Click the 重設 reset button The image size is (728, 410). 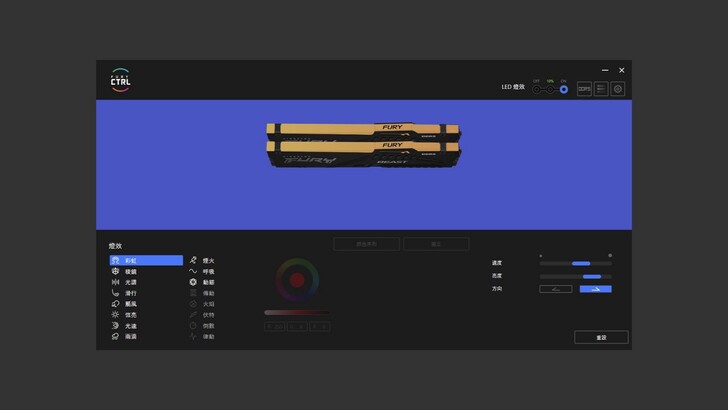601,338
